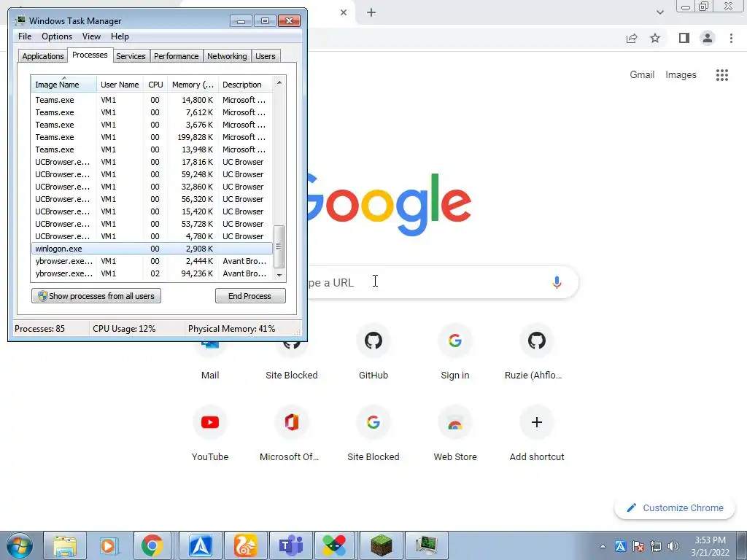
Task: Click Customize Chrome button
Action: (x=675, y=508)
